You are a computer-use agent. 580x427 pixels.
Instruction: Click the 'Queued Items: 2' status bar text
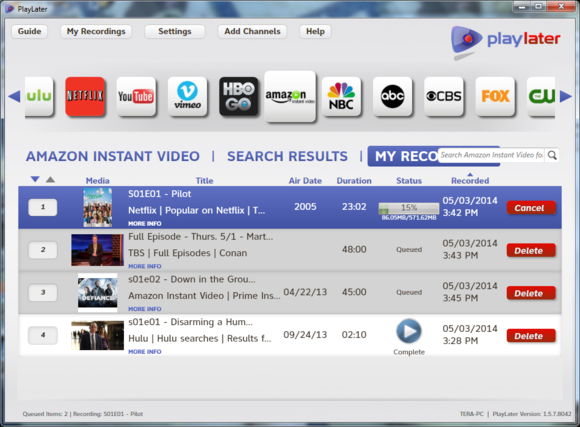[x=45, y=414]
